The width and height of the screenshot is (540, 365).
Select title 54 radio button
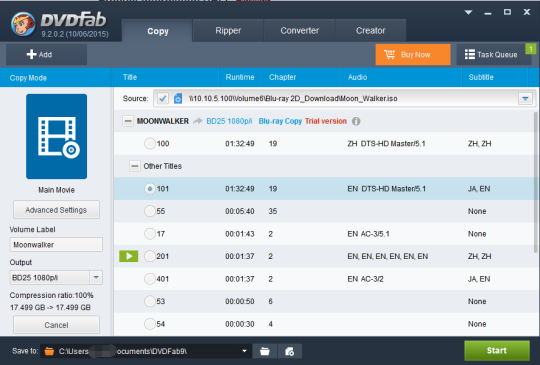[150, 324]
